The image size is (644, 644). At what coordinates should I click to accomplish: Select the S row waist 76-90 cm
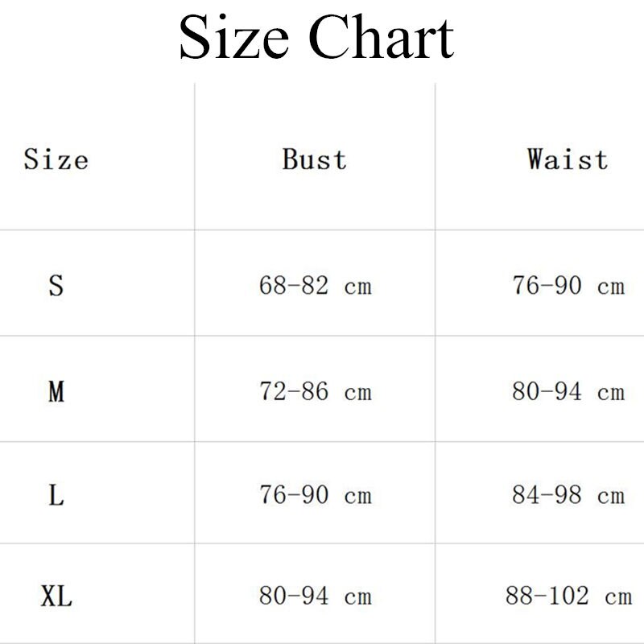coord(568,286)
